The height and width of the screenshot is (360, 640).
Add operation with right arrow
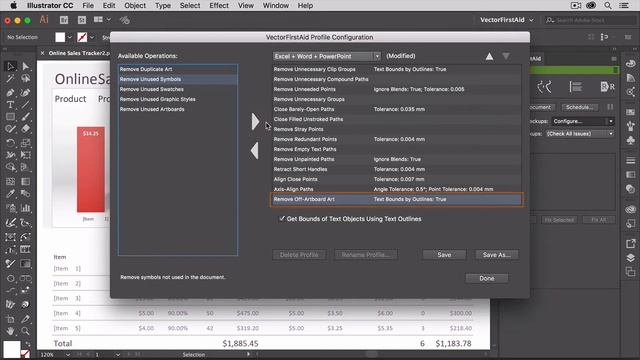pyautogui.click(x=256, y=121)
